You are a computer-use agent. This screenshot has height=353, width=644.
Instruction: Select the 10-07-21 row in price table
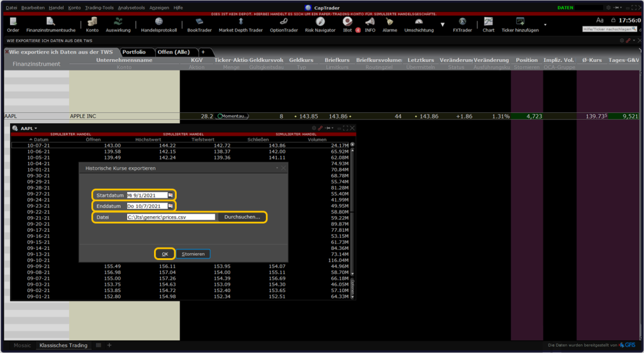coord(180,145)
